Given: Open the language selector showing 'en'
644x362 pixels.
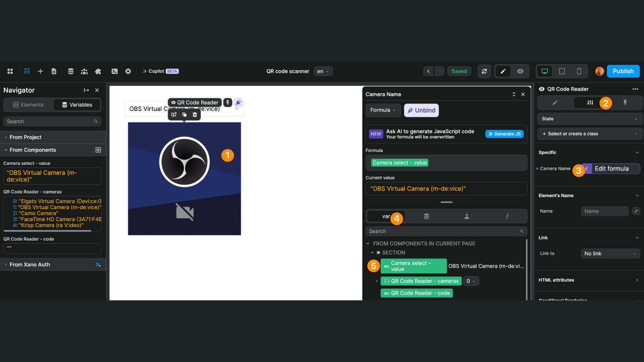Looking at the screenshot, I should pyautogui.click(x=322, y=71).
